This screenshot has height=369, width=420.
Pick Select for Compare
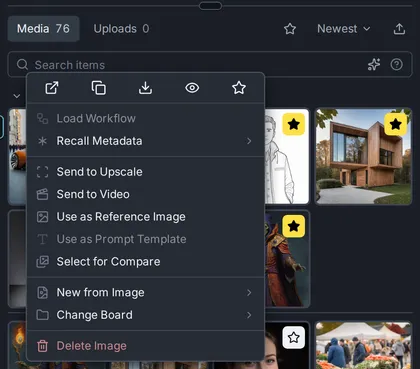click(x=145, y=262)
